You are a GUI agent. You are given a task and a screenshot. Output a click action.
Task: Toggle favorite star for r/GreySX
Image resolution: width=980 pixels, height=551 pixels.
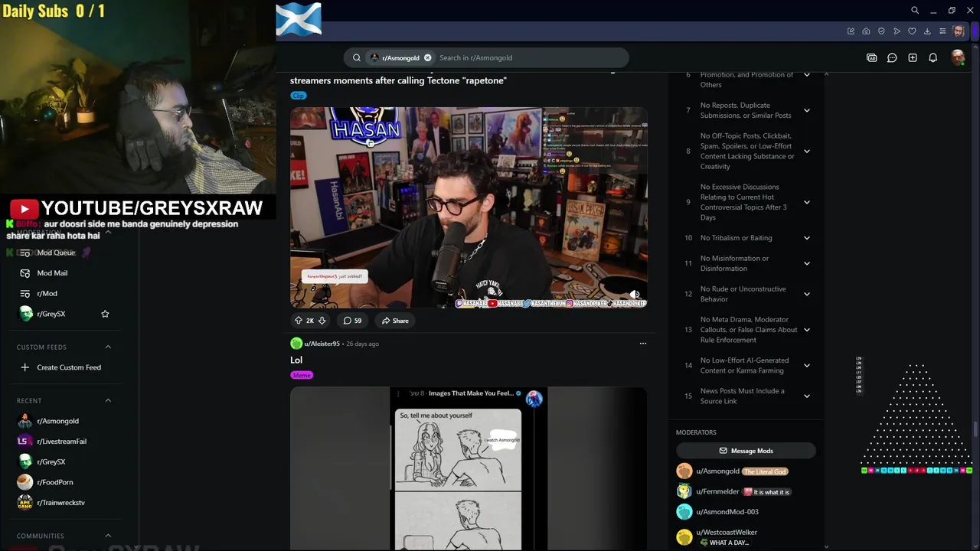pos(105,314)
